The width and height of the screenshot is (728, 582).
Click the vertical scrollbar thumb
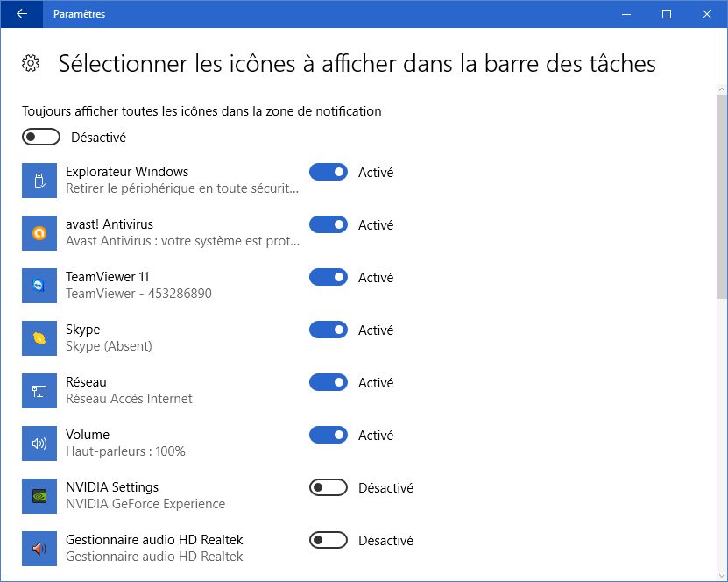pyautogui.click(x=721, y=193)
